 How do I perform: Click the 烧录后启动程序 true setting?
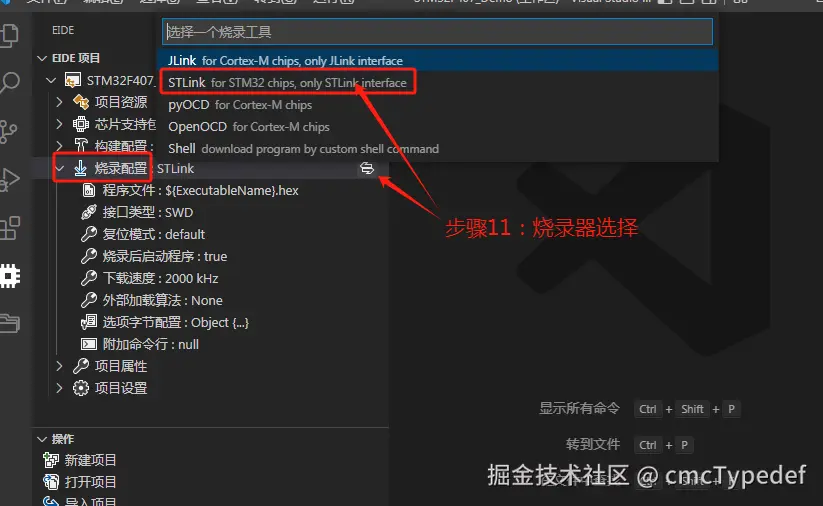[154, 257]
